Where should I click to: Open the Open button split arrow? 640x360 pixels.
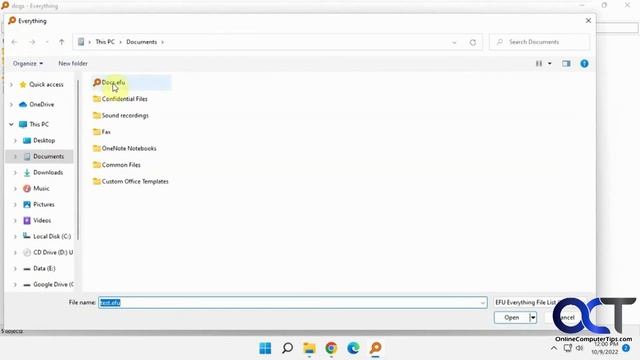(533, 318)
